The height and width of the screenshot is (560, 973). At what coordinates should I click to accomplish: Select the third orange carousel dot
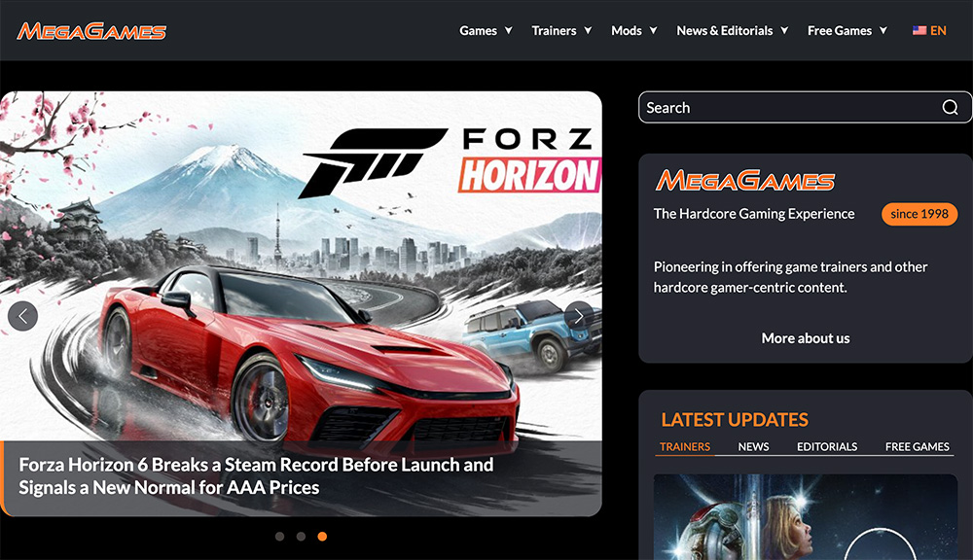(x=322, y=537)
